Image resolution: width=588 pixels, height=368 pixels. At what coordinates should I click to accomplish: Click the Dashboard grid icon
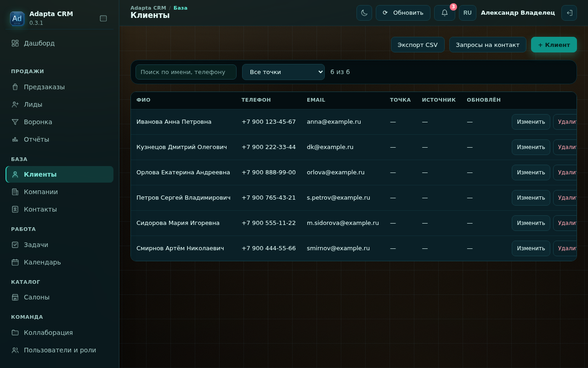(15, 43)
